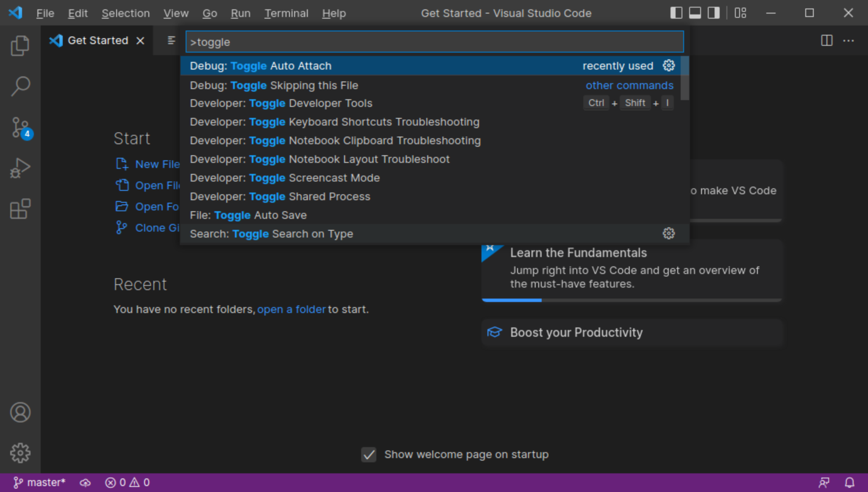The image size is (868, 492).
Task: Click the other commands link in the palette
Action: (629, 85)
